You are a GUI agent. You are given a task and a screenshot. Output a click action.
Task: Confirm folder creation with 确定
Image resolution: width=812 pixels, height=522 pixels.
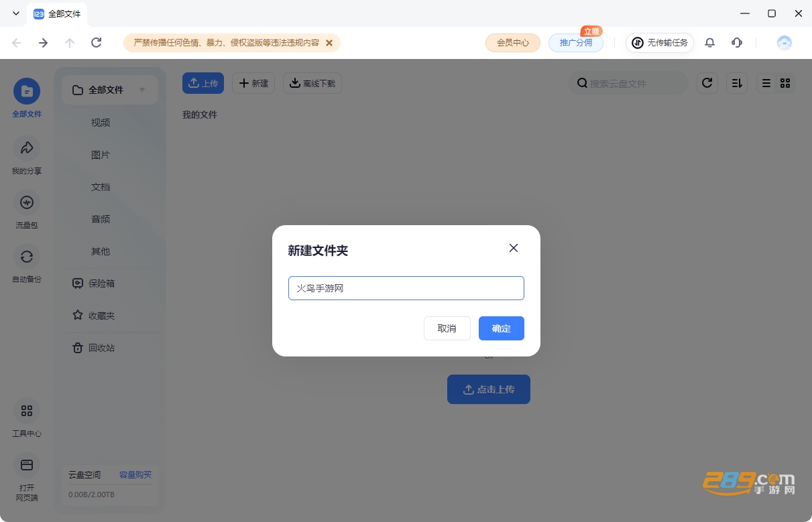(502, 328)
